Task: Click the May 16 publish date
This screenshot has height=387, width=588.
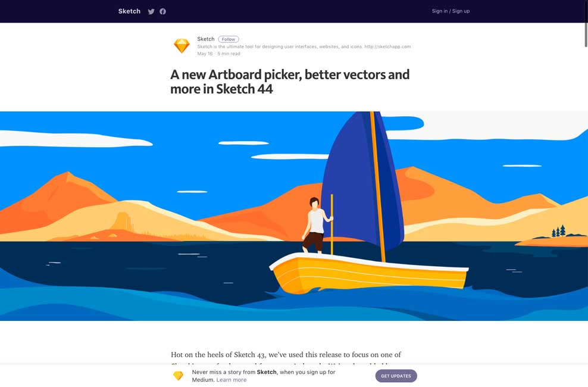Action: [x=205, y=54]
